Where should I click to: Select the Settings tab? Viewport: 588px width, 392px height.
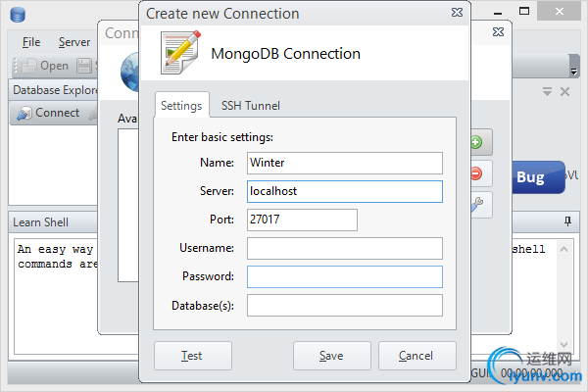point(181,106)
